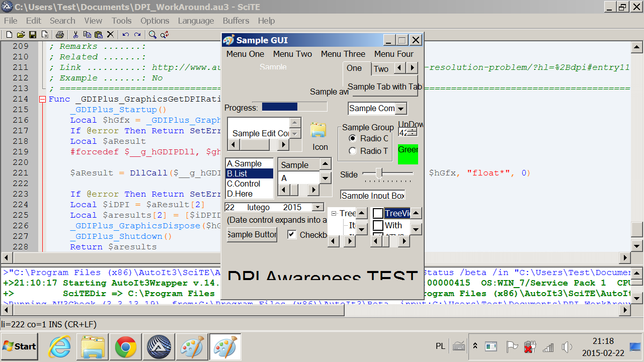Image resolution: width=644 pixels, height=362 pixels.
Task: Open Find with the magnifier icon
Action: pyautogui.click(x=152, y=35)
